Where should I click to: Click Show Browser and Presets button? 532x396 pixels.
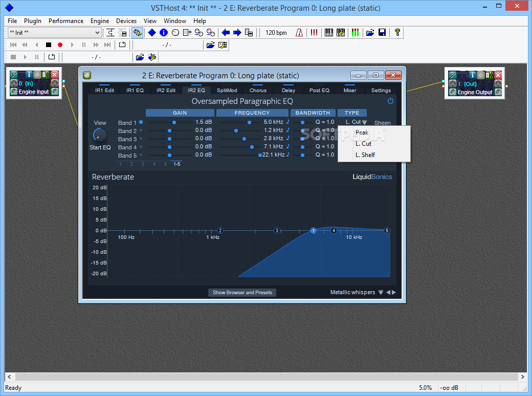point(242,293)
